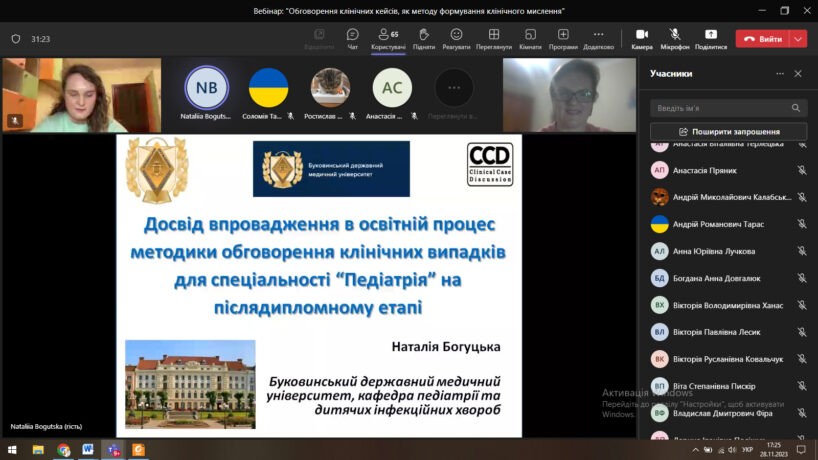Select the participants (Користувачі) tab
818x460 pixels.
[388, 38]
